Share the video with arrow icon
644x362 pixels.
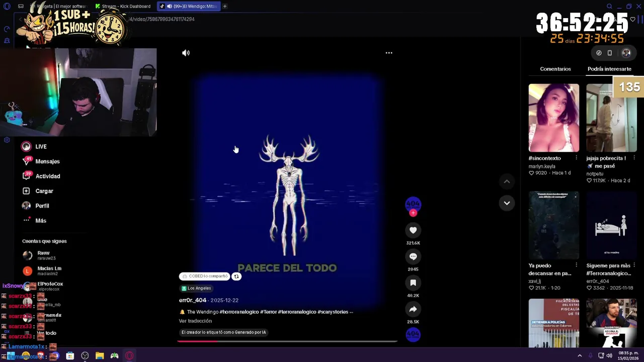click(x=413, y=309)
